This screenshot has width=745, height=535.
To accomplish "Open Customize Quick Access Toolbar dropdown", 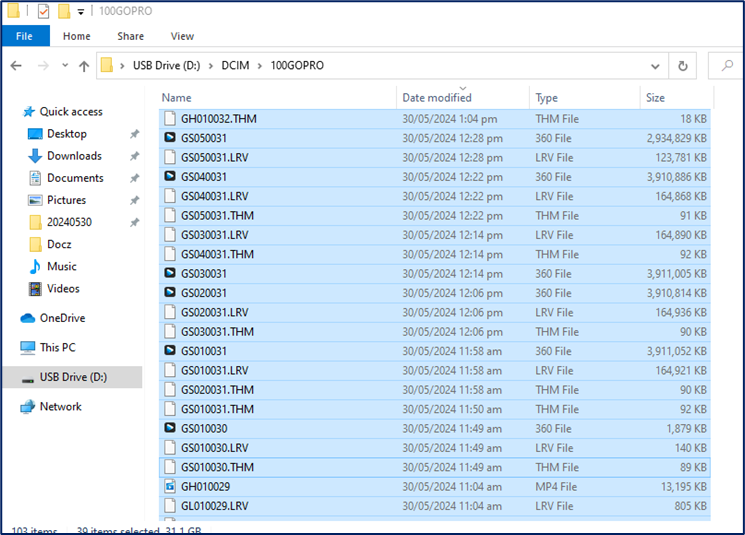I will pyautogui.click(x=81, y=12).
